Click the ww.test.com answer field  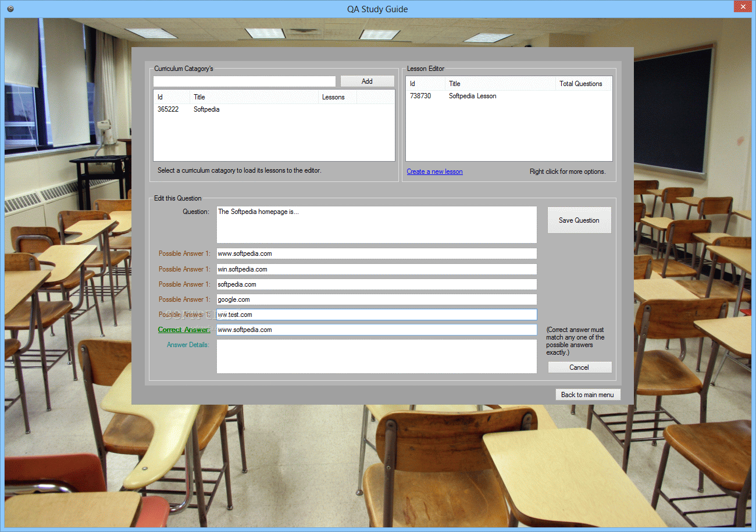coord(377,315)
